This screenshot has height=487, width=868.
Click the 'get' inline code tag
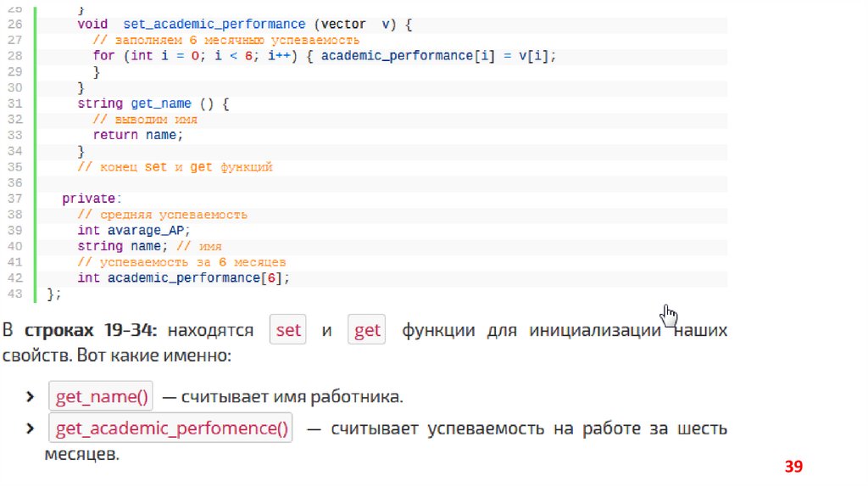click(367, 330)
